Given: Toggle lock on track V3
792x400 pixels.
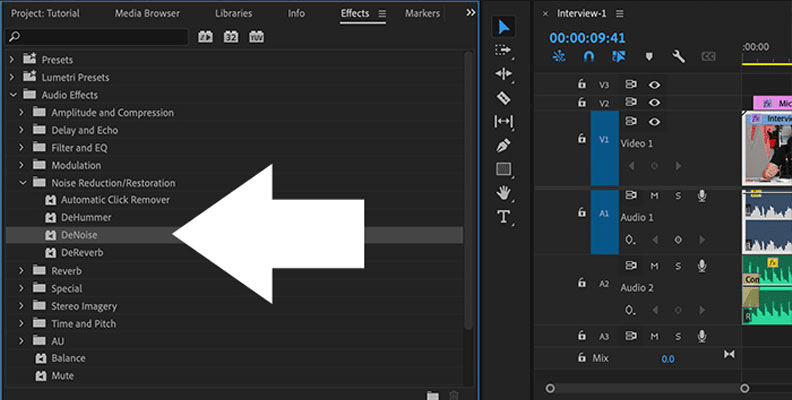Looking at the screenshot, I should click(581, 85).
